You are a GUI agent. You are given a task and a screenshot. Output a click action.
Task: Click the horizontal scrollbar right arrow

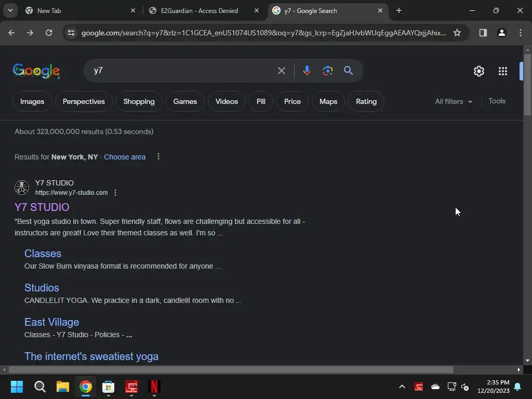[519, 369]
